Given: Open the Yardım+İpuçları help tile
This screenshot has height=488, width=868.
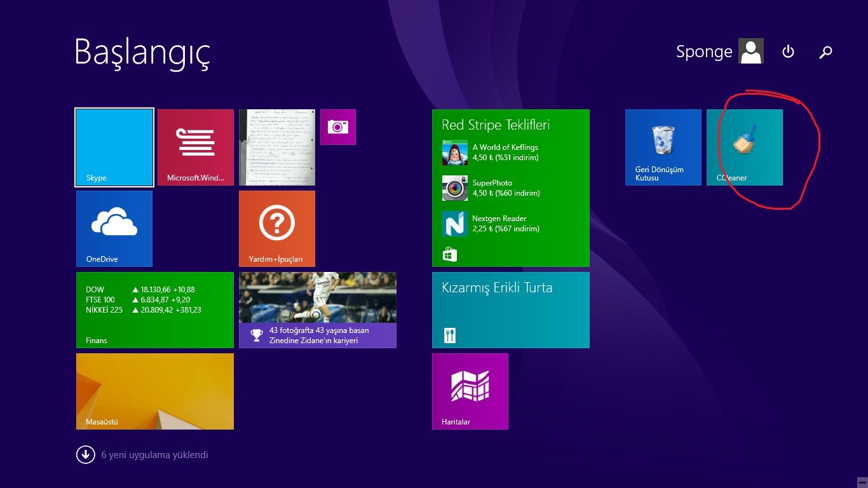Looking at the screenshot, I should click(277, 229).
